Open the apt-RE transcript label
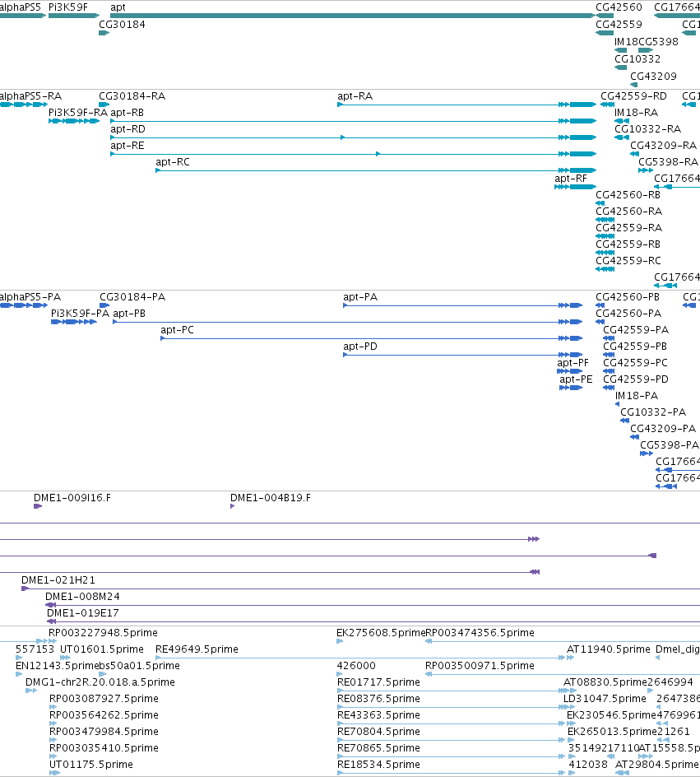The image size is (700, 777). (127, 145)
